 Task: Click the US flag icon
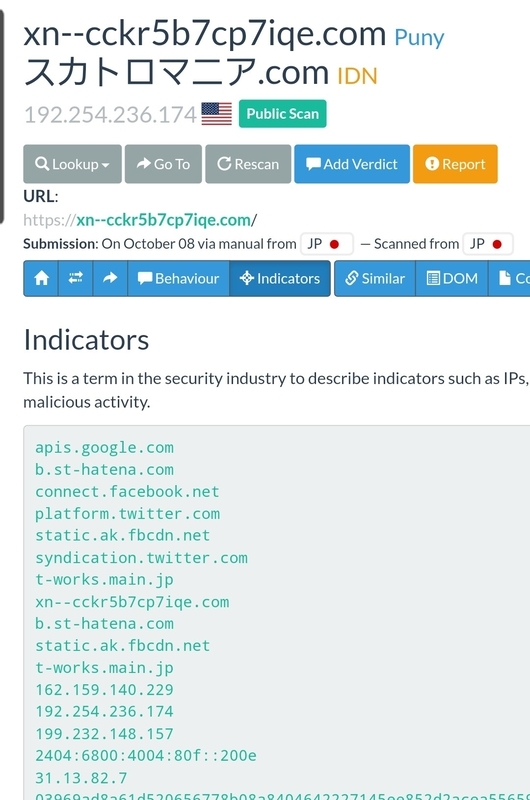coord(216,114)
